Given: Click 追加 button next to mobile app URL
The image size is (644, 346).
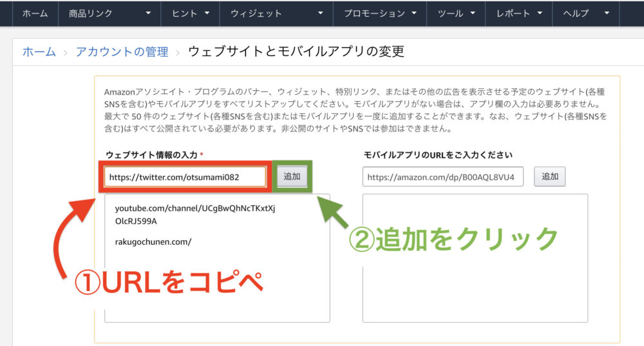Looking at the screenshot, I should click(549, 177).
